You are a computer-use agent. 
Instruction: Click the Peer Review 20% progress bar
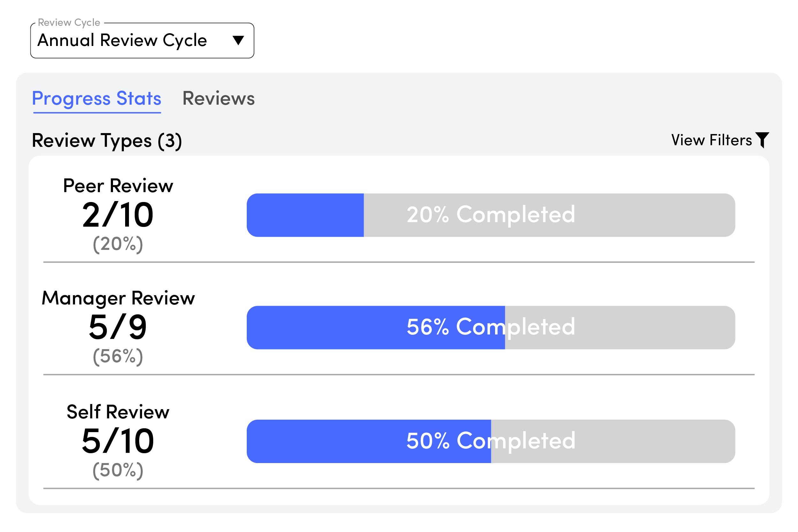(x=491, y=215)
